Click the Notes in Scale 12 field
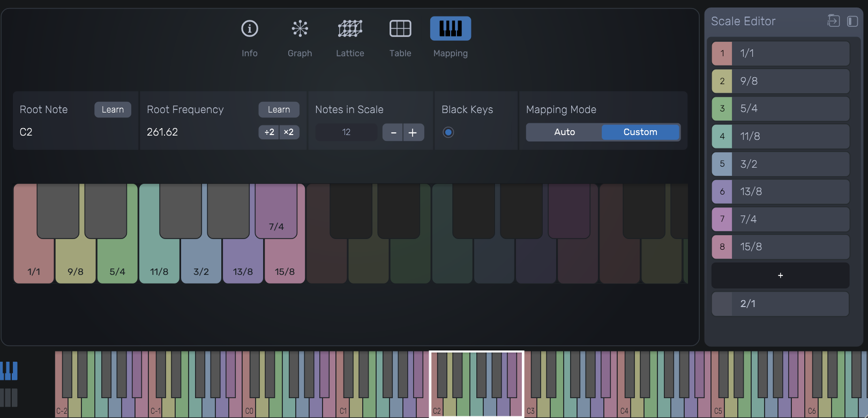 [x=347, y=132]
